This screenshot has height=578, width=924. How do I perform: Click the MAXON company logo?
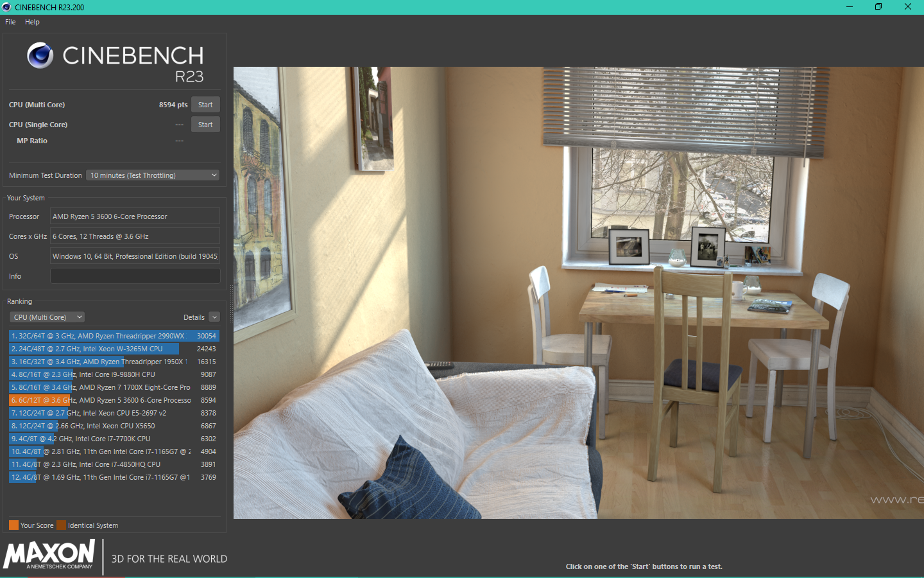(x=49, y=554)
